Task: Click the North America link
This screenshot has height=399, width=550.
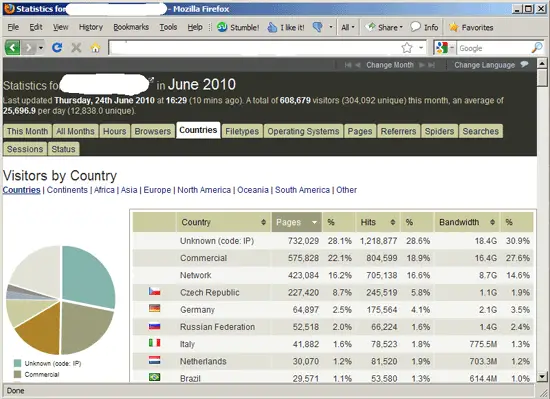Action: [204, 190]
